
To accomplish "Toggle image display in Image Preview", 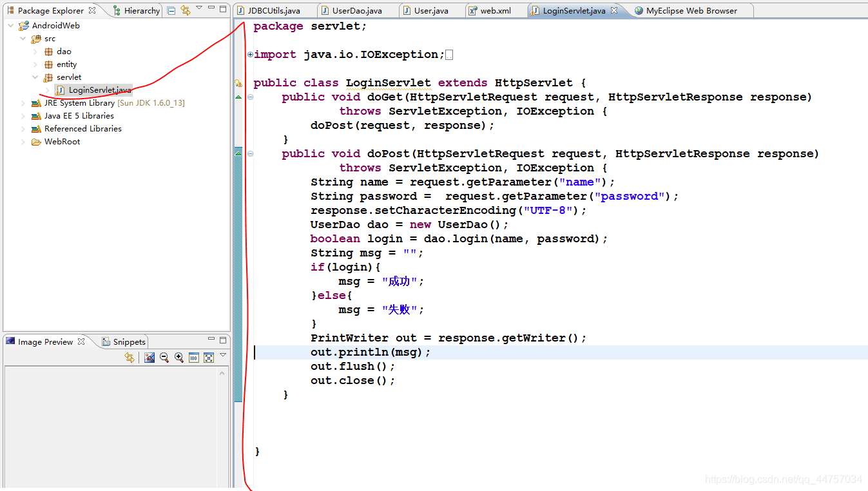I will (x=149, y=358).
